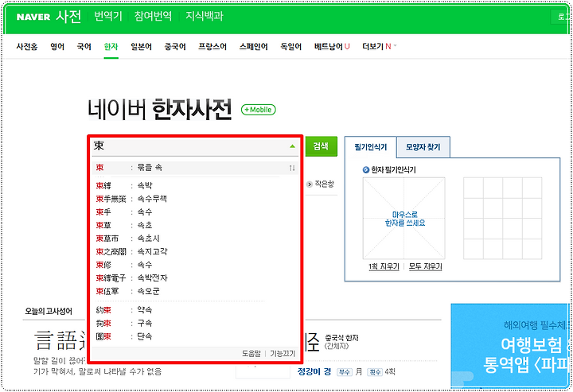Expand the 더보기 dropdown menu
Viewport: 573px width, 392px height.
(379, 46)
